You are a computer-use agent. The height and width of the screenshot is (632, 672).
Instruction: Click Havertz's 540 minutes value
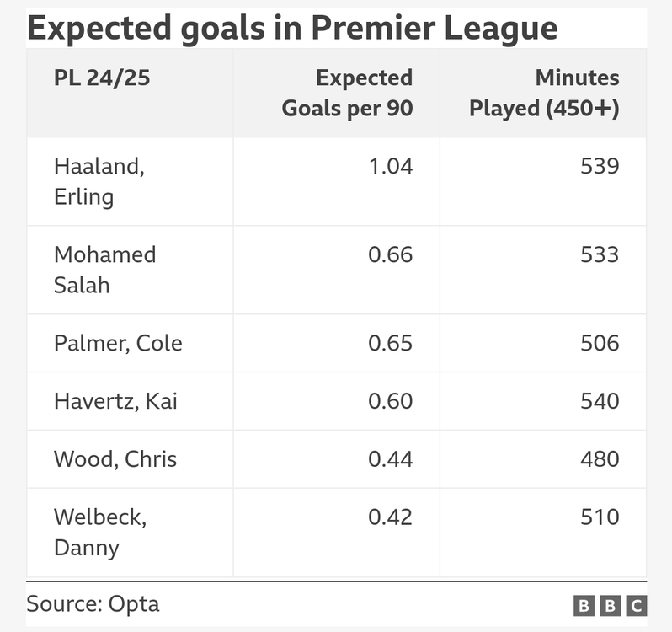(x=600, y=401)
